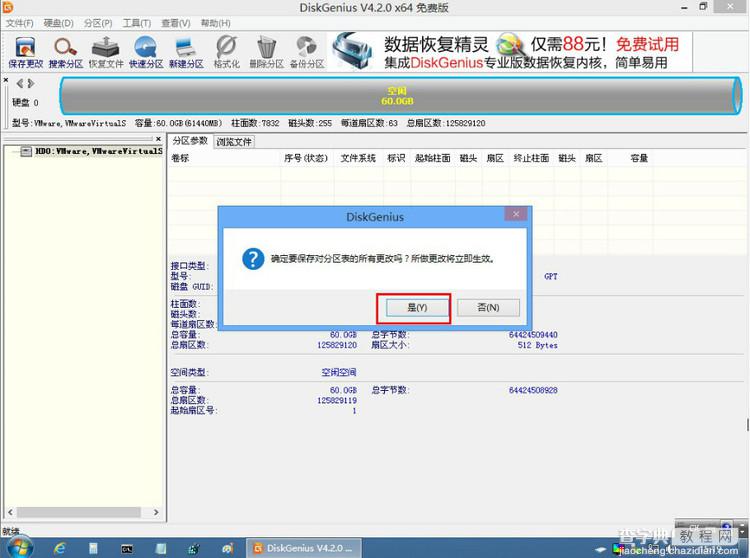This screenshot has height=558, width=750.
Task: Click the 格式化 (Format) toolbar icon
Action: [226, 52]
